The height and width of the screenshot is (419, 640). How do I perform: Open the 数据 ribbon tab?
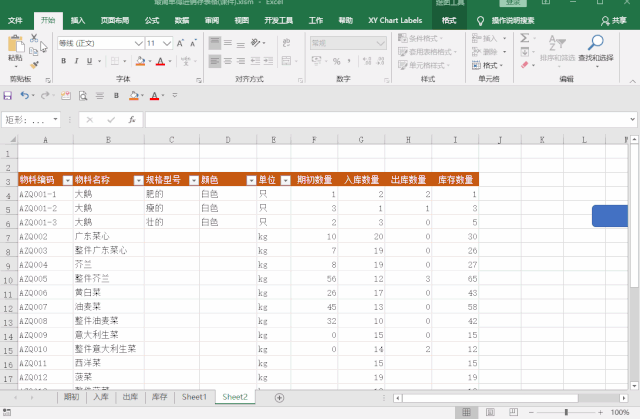183,20
